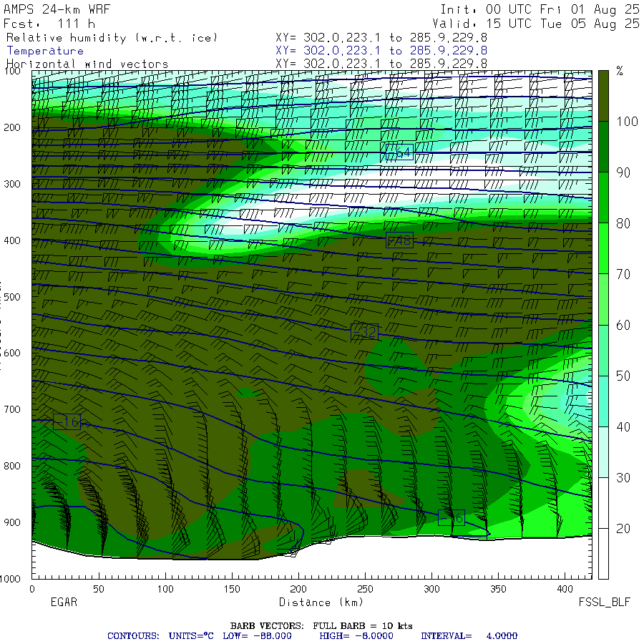
Task: Click the AMPS 24-km WRF title
Action: pyautogui.click(x=57, y=9)
